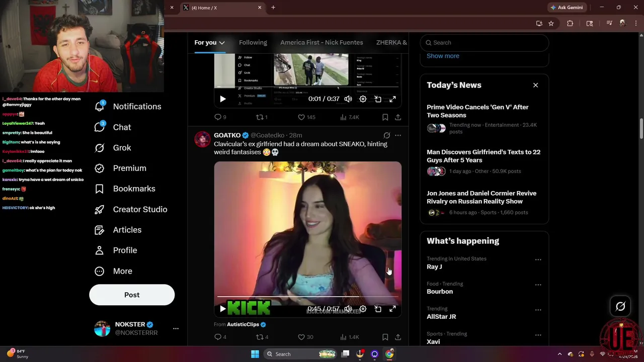Switch to the Following tab

tap(253, 43)
